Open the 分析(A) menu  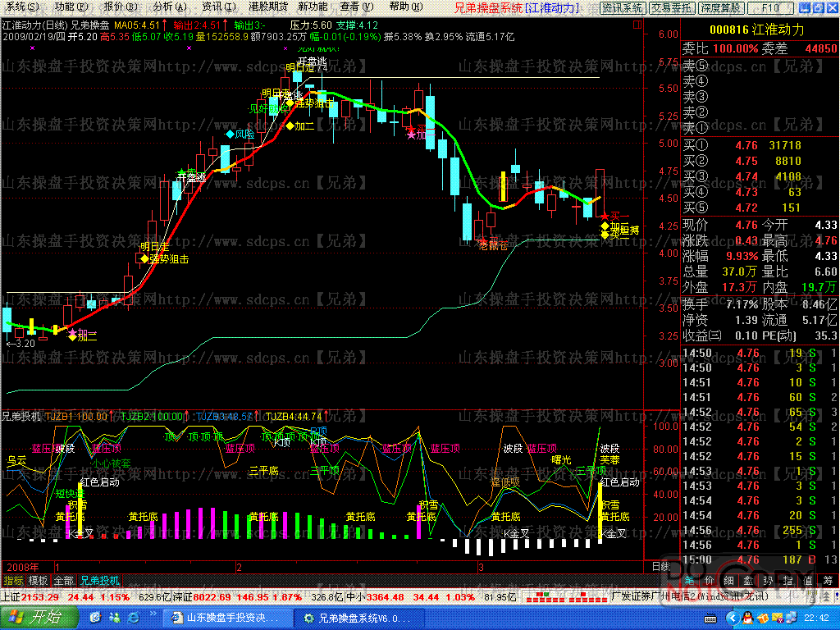[x=169, y=7]
